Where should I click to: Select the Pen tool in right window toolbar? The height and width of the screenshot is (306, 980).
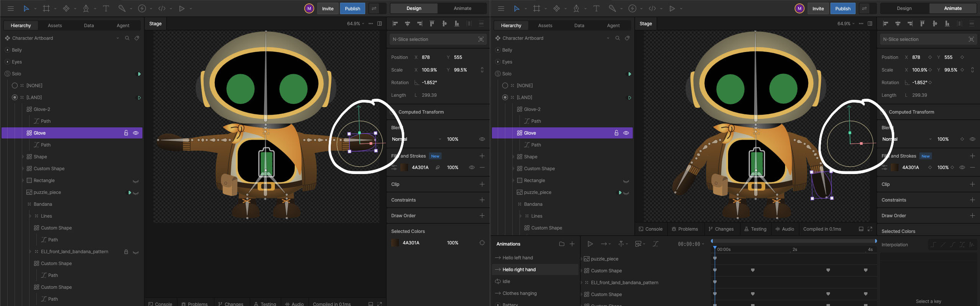click(576, 8)
